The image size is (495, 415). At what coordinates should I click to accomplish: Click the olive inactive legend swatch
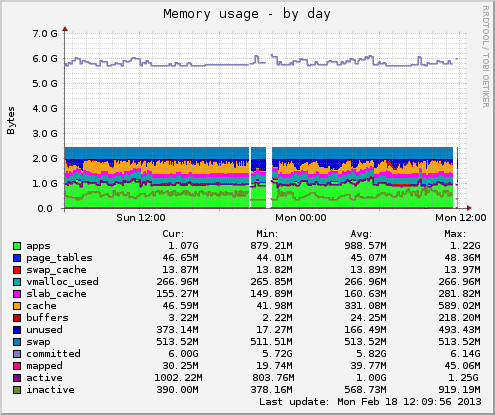[17, 390]
